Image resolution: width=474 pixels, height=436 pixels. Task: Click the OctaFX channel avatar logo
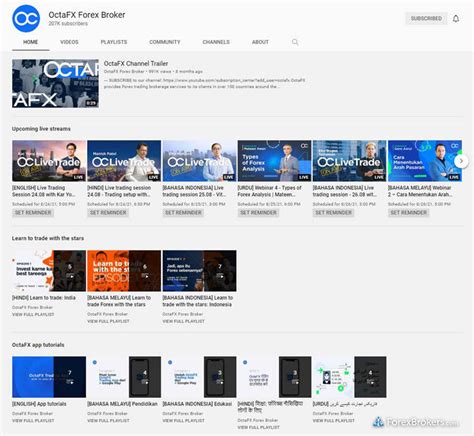point(26,19)
